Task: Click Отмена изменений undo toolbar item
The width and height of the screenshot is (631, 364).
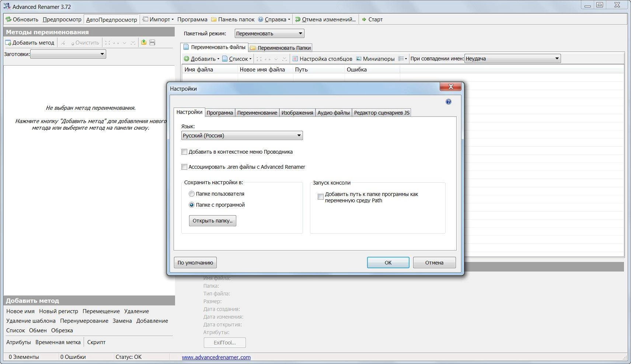Action: [325, 20]
